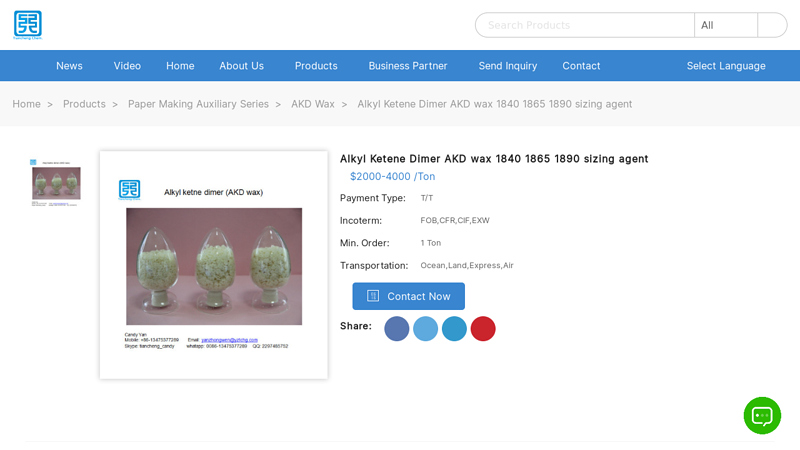Open the News menu item

(69, 66)
